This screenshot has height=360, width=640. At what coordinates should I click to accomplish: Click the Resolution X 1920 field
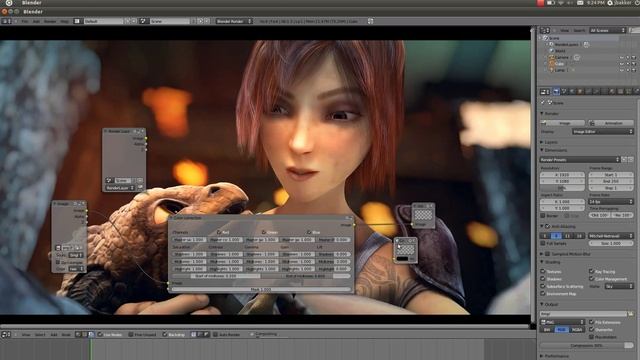coord(562,175)
